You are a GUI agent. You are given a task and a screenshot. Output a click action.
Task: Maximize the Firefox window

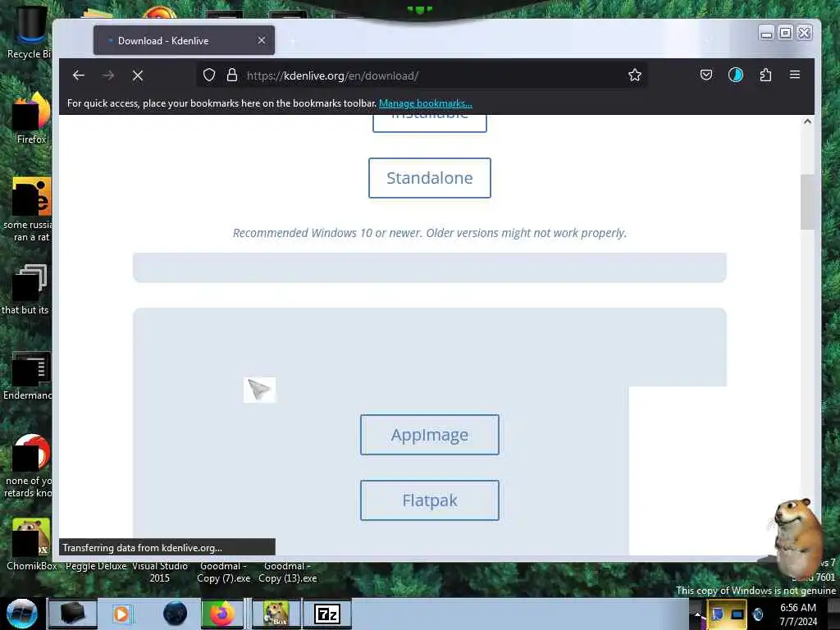pyautogui.click(x=785, y=33)
